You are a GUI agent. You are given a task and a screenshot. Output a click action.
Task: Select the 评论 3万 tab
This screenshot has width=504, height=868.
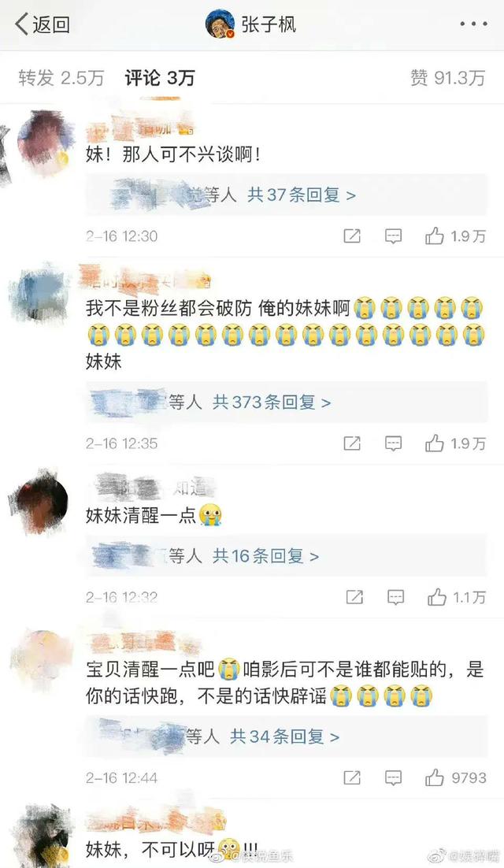pos(159,77)
